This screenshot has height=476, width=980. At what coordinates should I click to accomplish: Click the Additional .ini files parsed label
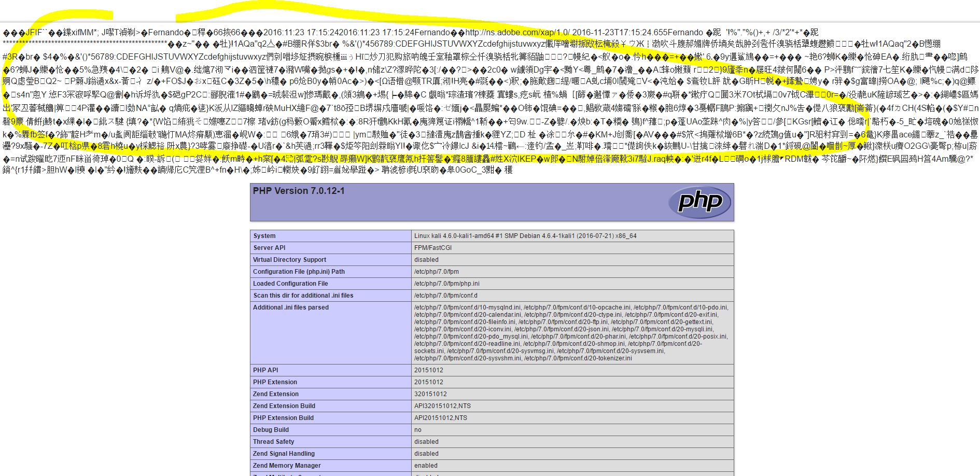(x=291, y=307)
